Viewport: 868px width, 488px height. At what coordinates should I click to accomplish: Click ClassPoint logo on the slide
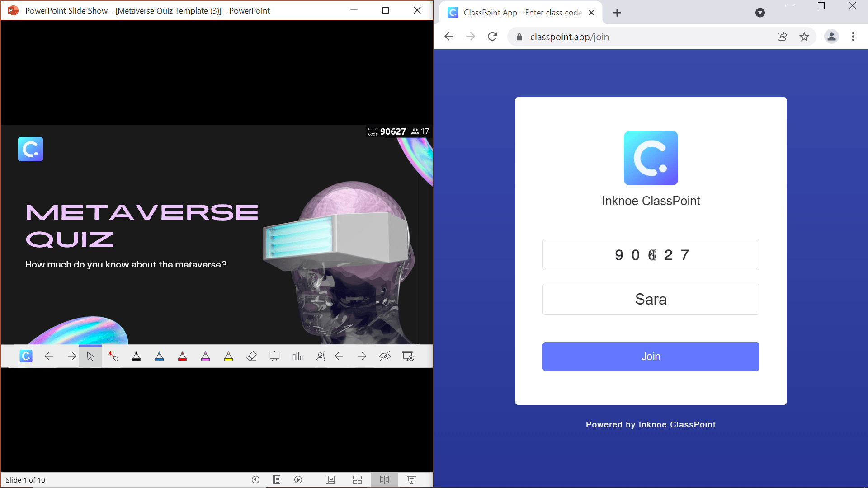31,149
